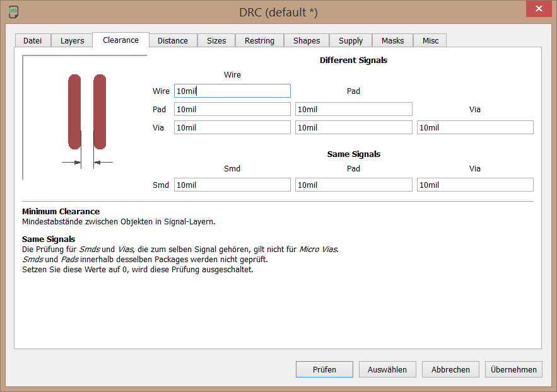
Task: Click the 'Same Signals' heading above the Smd row
Action: coord(354,154)
